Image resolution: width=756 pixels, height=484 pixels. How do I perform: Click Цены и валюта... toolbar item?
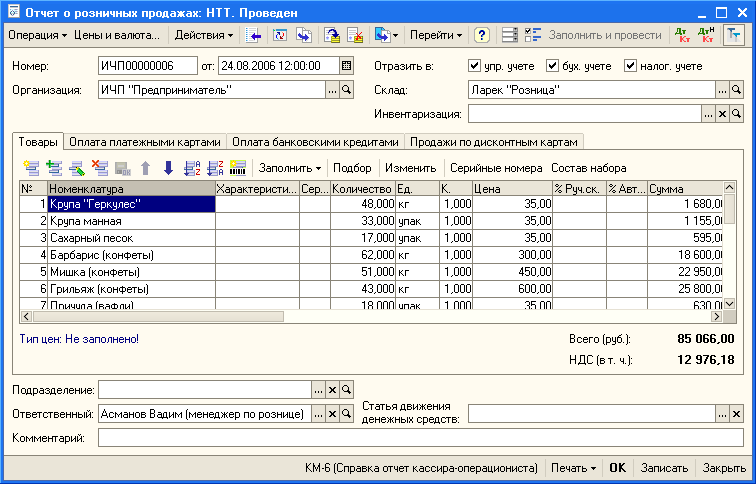point(117,35)
